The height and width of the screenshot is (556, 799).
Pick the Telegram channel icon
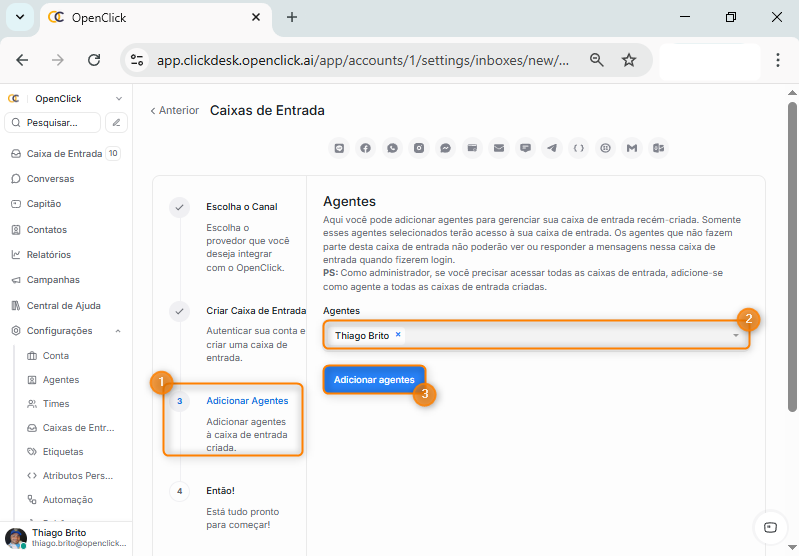coord(552,148)
